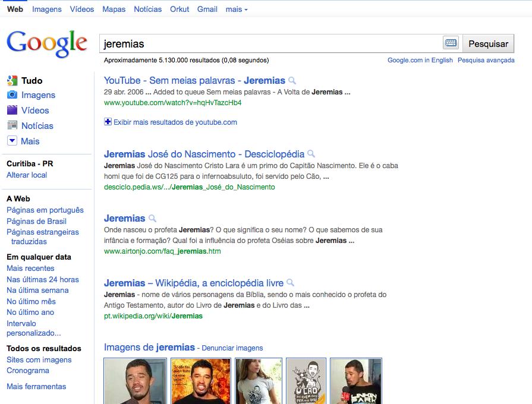Select 'Tudo' in the left sidebar
532x404 pixels.
[x=32, y=81]
